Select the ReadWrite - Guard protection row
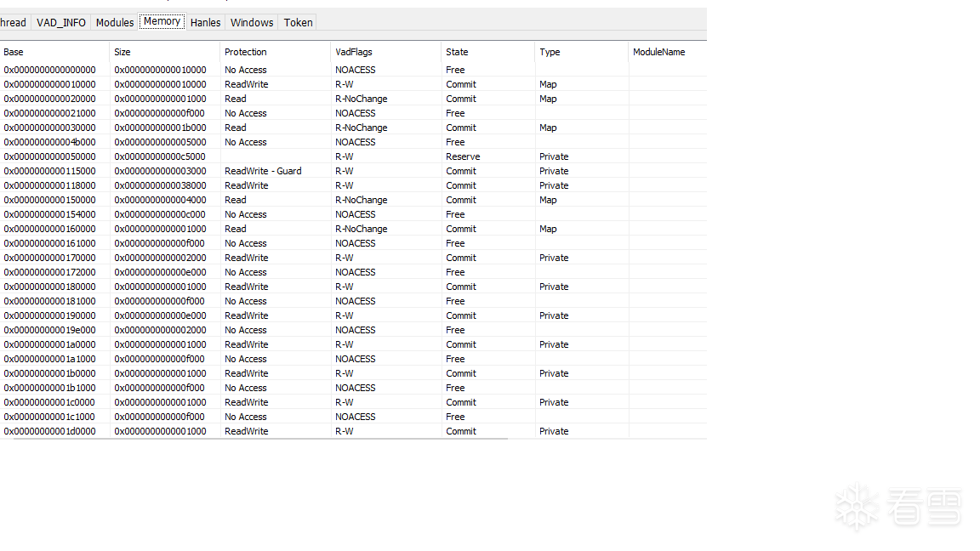The width and height of the screenshot is (980, 551). click(263, 171)
